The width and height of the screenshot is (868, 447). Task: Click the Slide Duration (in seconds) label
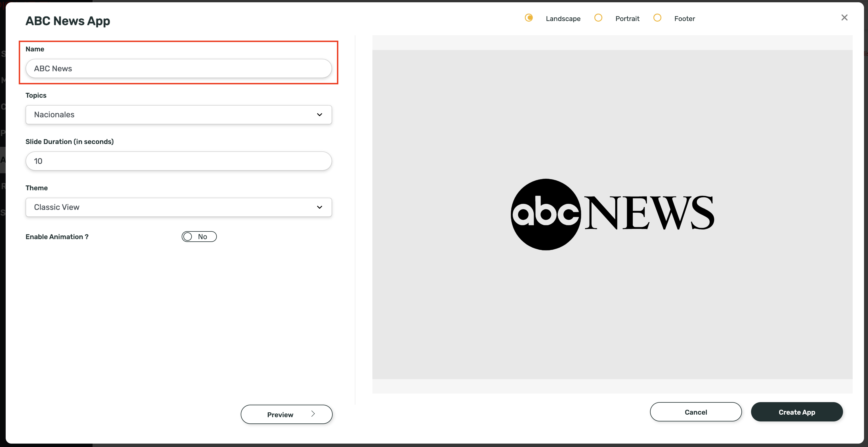click(70, 142)
